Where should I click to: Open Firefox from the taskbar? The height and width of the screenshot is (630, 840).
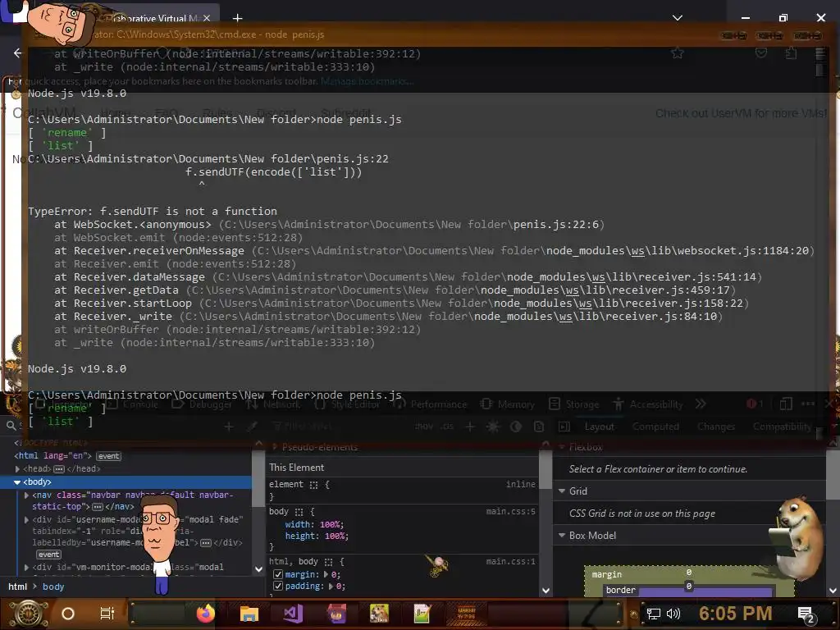(x=205, y=614)
